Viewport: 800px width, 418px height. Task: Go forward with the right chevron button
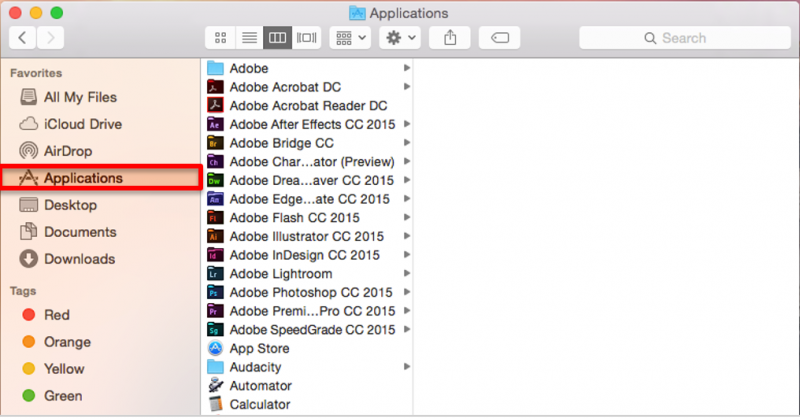tap(50, 38)
